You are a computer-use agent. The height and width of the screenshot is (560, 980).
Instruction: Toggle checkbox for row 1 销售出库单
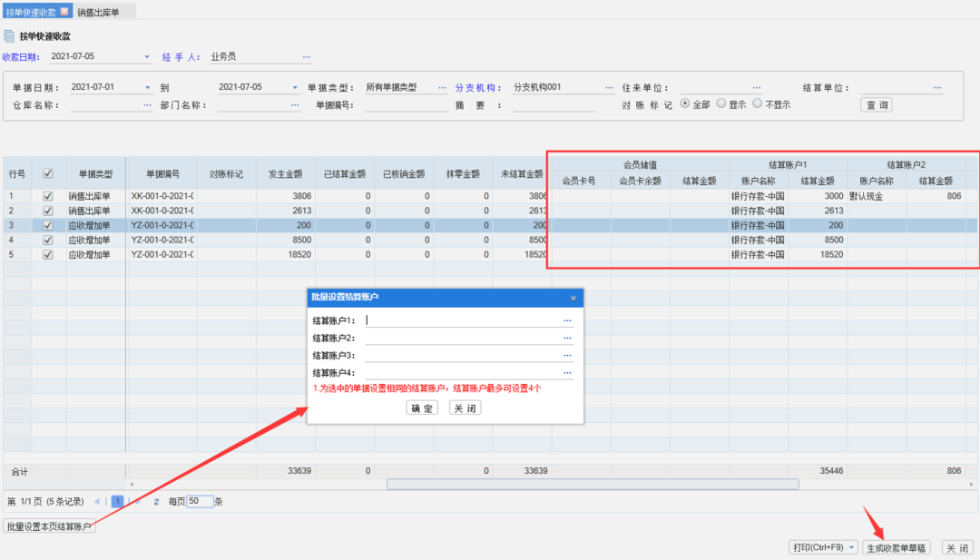pyautogui.click(x=47, y=196)
